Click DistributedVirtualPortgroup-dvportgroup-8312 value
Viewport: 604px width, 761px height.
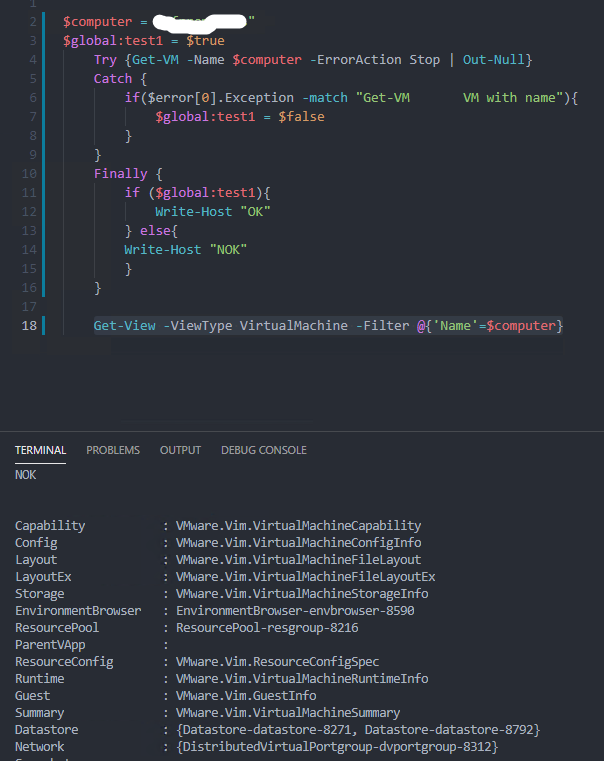[337, 746]
